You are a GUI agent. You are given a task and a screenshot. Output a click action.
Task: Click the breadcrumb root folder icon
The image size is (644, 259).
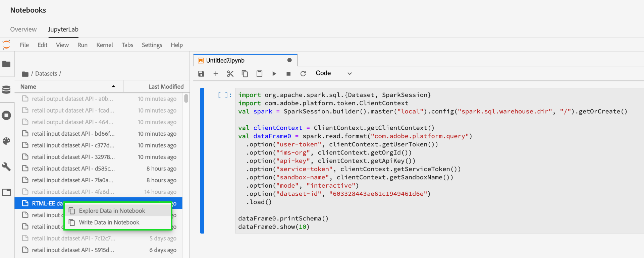pyautogui.click(x=25, y=74)
